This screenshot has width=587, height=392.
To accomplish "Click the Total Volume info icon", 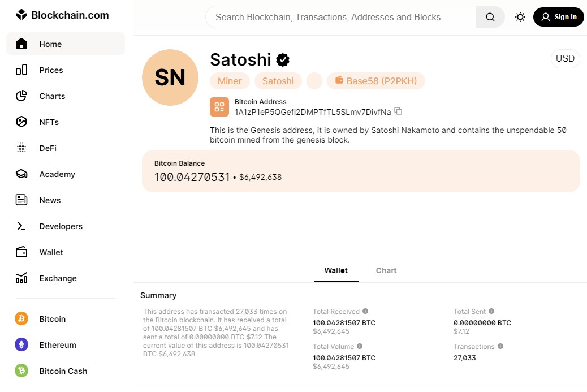I will tap(360, 346).
